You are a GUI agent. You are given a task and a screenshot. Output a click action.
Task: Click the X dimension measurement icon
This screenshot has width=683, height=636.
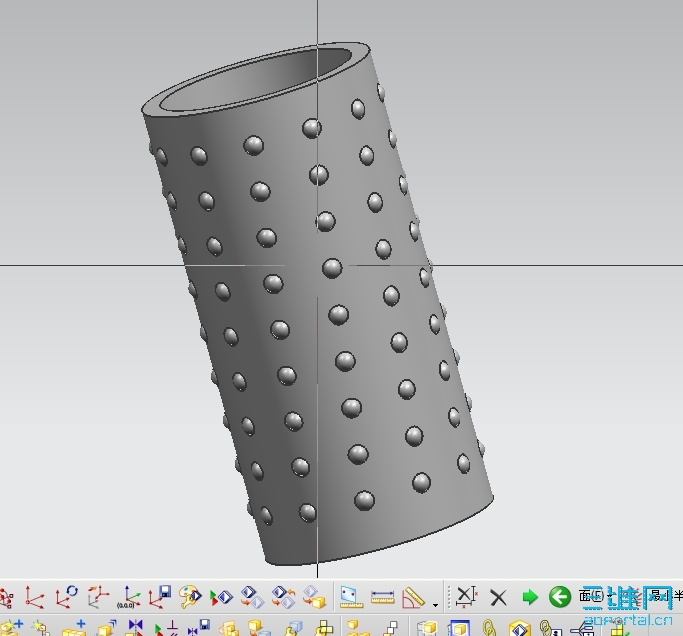(467, 597)
